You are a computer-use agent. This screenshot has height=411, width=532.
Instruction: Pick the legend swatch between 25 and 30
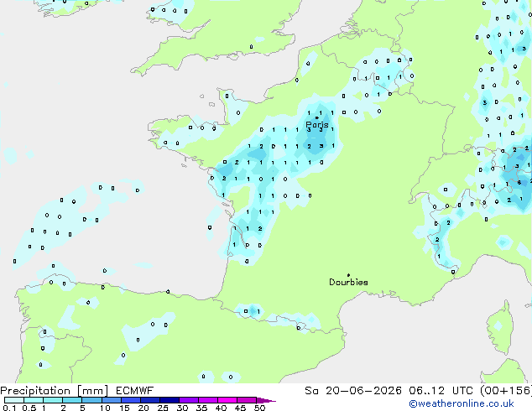point(169,400)
